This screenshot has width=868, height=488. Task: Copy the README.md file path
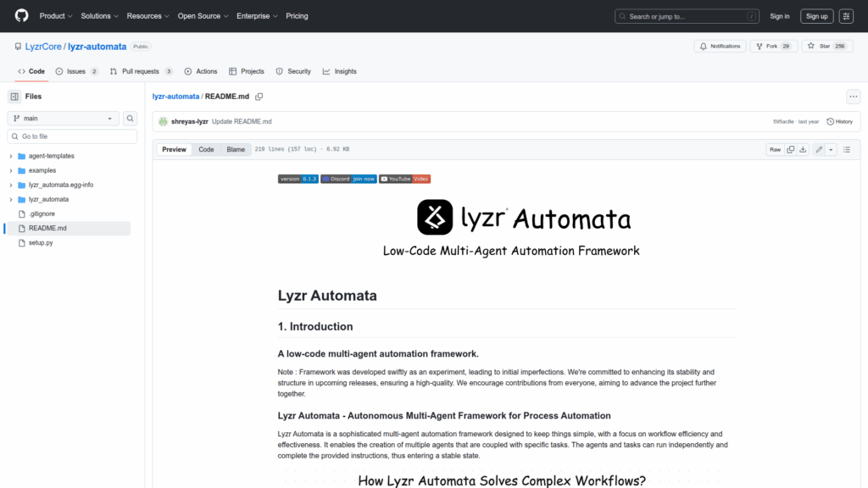[259, 97]
